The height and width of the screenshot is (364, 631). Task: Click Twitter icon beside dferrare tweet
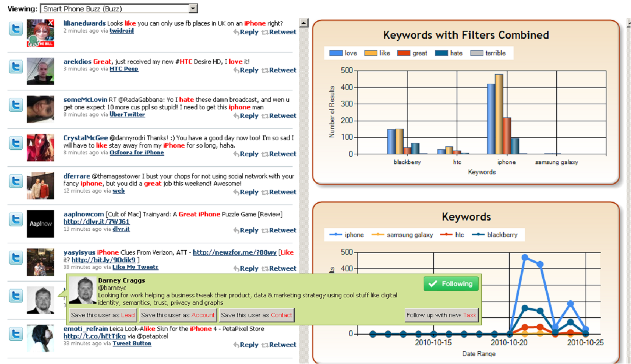(16, 181)
